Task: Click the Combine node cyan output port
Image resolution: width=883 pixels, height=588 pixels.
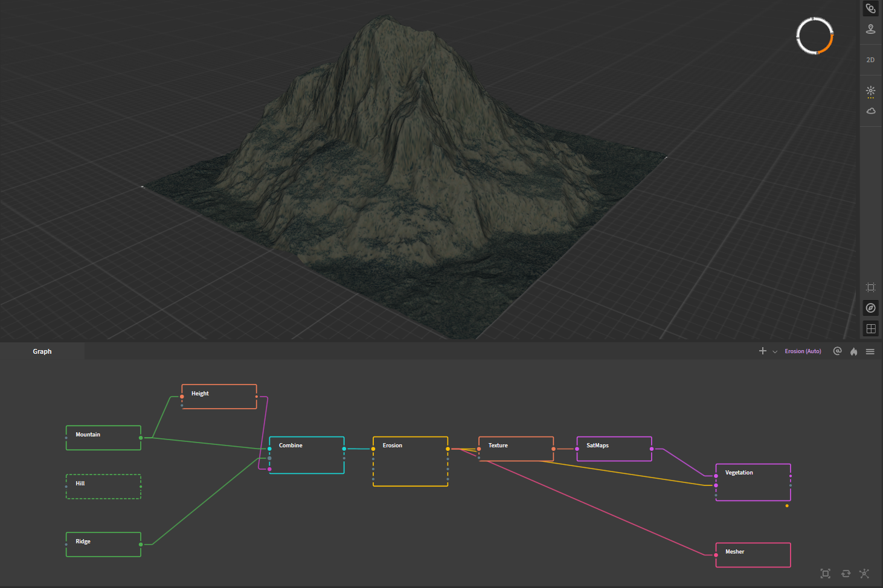Action: click(344, 449)
